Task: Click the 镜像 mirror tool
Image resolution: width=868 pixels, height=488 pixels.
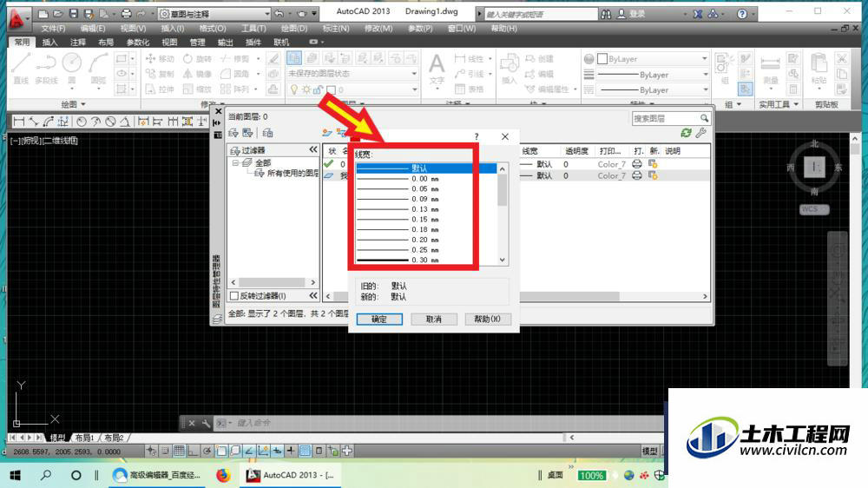Action: (x=198, y=74)
